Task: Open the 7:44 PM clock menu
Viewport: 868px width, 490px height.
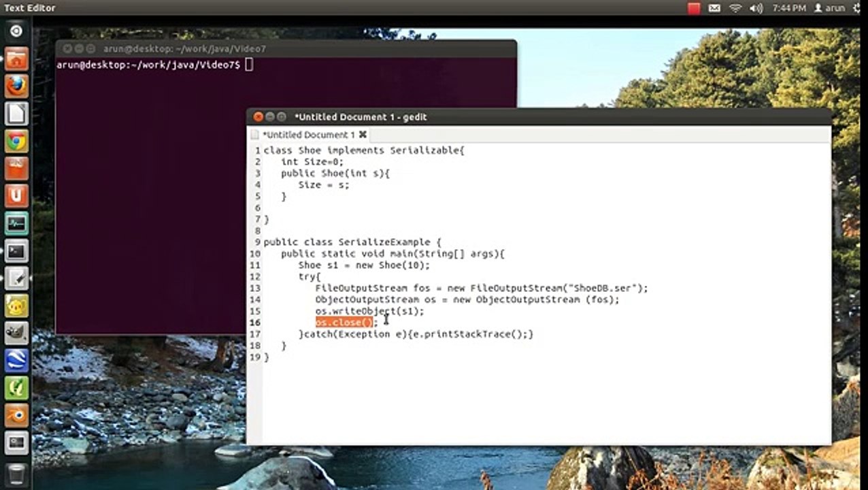Action: [790, 8]
